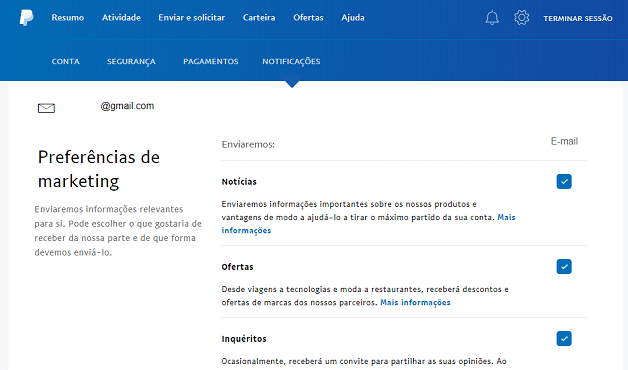The height and width of the screenshot is (370, 628).
Task: Open the settings gear icon
Action: pos(521,18)
